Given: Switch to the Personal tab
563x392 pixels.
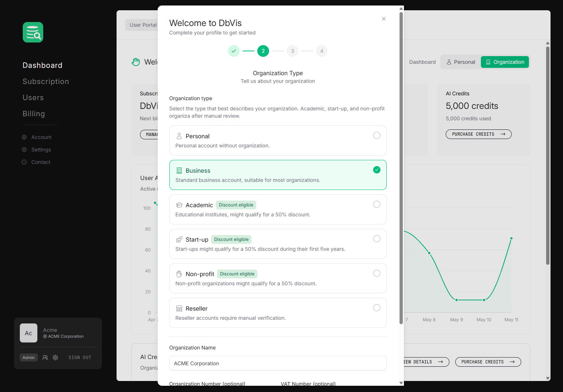Looking at the screenshot, I should click(x=461, y=62).
